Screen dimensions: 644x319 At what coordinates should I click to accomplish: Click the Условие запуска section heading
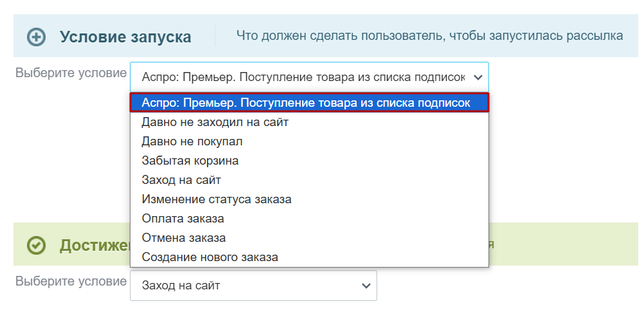click(x=125, y=37)
